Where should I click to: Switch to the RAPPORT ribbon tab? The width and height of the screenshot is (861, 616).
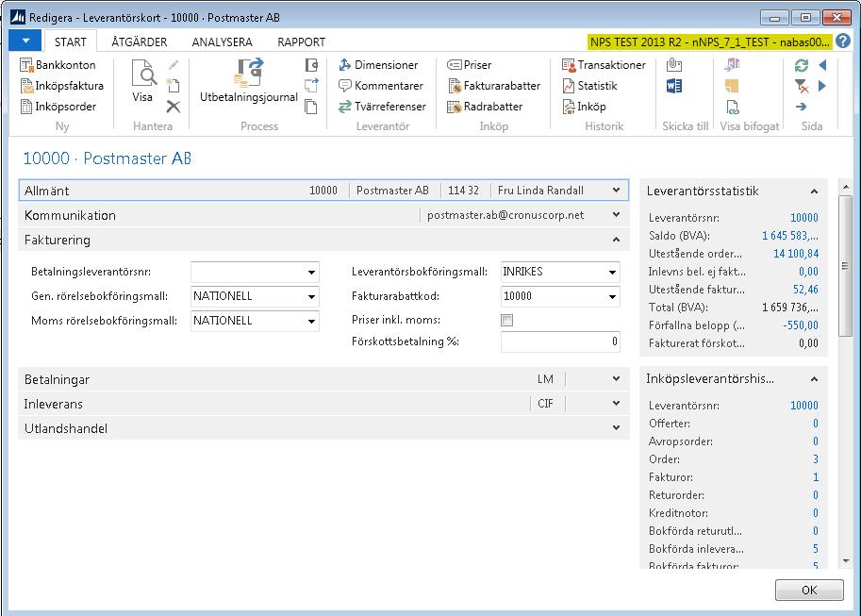tap(302, 42)
